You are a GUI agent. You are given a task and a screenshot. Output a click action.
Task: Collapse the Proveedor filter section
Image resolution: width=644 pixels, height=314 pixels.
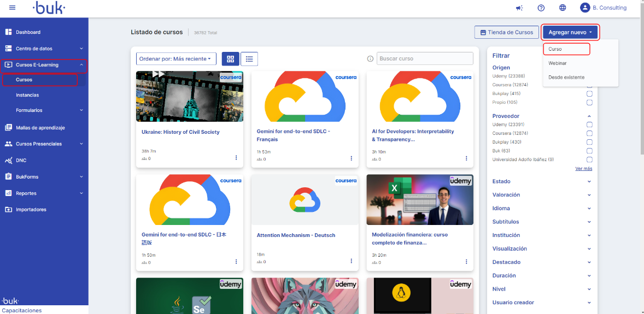[589, 116]
